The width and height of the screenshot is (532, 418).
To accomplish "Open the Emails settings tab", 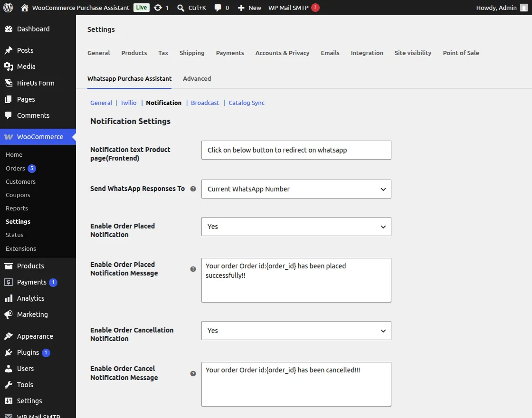I will tap(330, 53).
